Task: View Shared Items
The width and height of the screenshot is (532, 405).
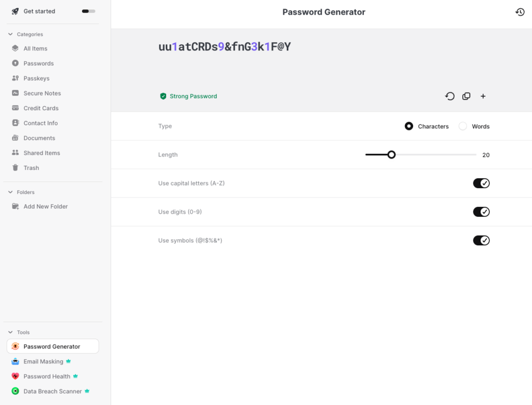Action: click(42, 153)
